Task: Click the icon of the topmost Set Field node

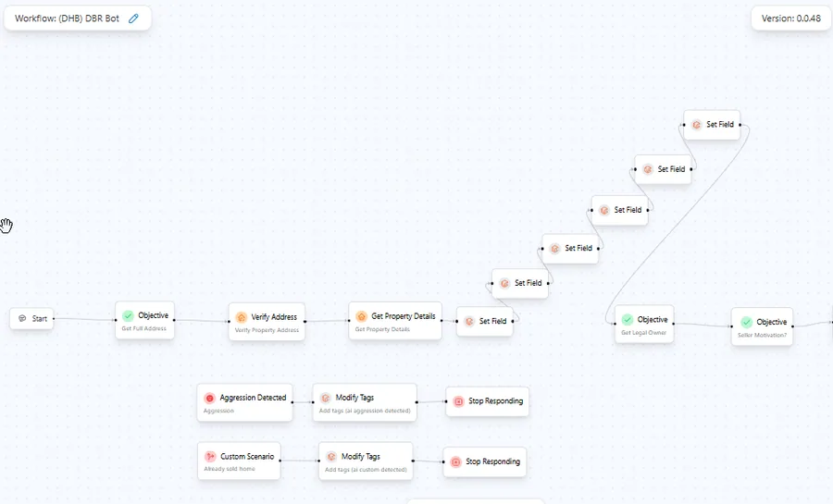Action: pyautogui.click(x=696, y=125)
